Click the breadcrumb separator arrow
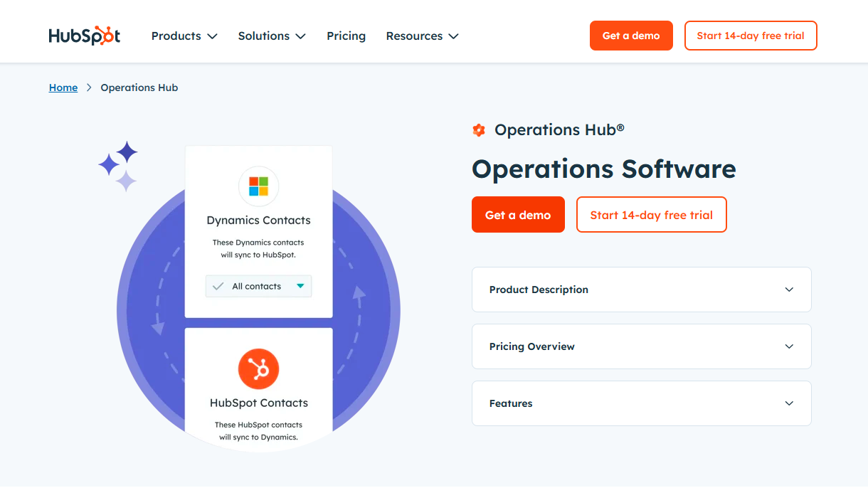Screen dimensions: 868x488 (89, 87)
